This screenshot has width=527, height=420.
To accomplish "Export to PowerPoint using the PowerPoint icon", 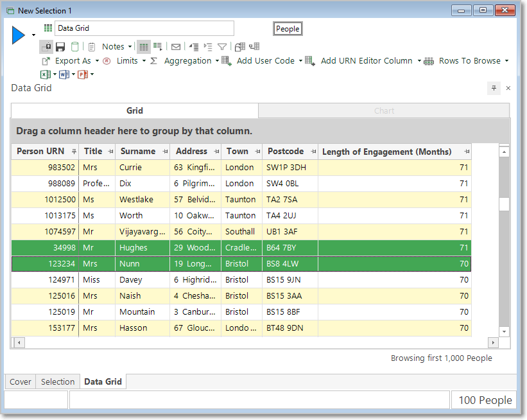I will [83, 74].
